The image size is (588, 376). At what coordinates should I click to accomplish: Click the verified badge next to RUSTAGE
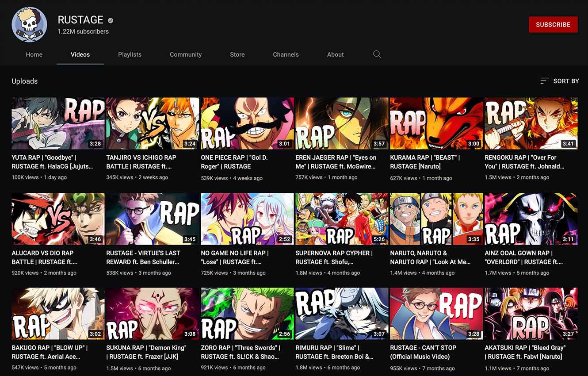click(x=111, y=20)
